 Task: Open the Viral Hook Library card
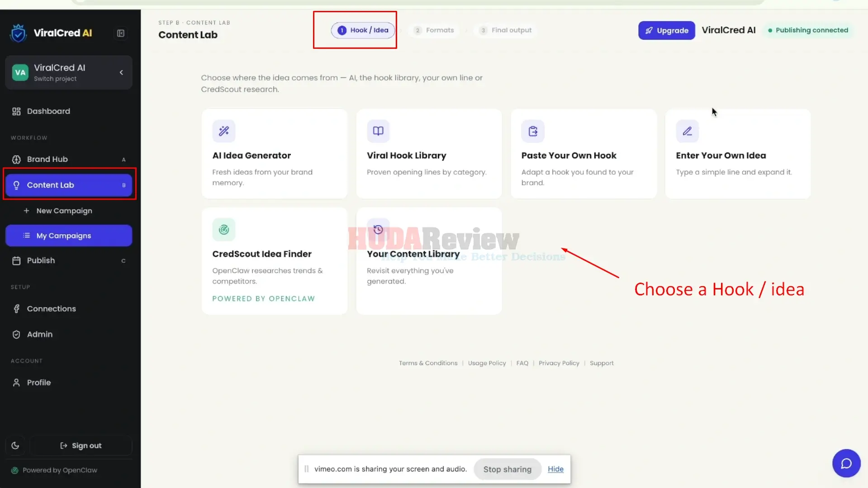pos(429,154)
